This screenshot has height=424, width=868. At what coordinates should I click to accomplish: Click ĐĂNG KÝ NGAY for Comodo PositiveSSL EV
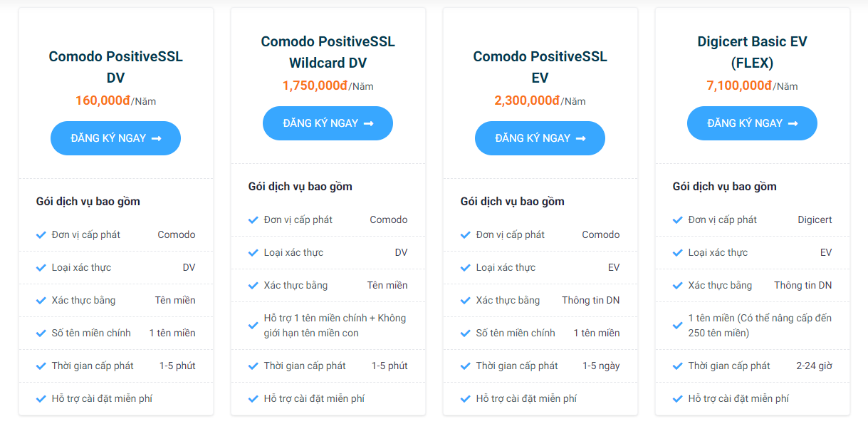[540, 138]
